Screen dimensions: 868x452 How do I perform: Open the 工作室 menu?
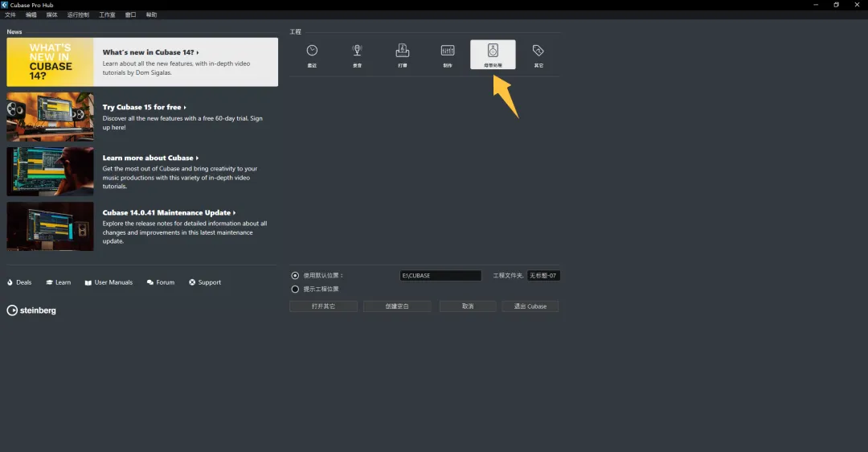point(108,15)
